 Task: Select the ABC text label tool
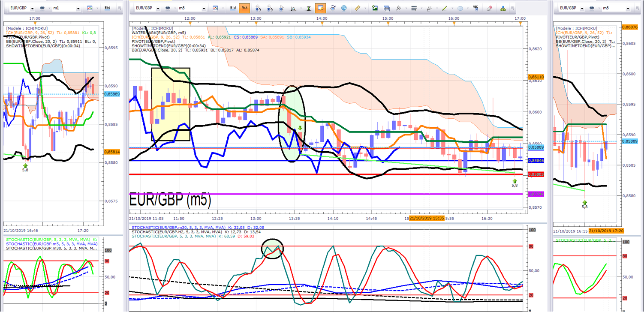click(475, 8)
